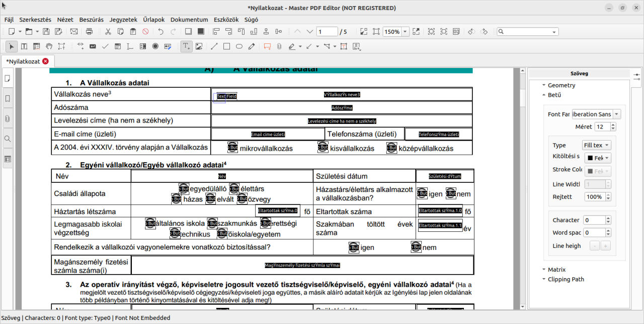644x324 pixels.
Task: Add a sticky note comment
Action: (267, 46)
